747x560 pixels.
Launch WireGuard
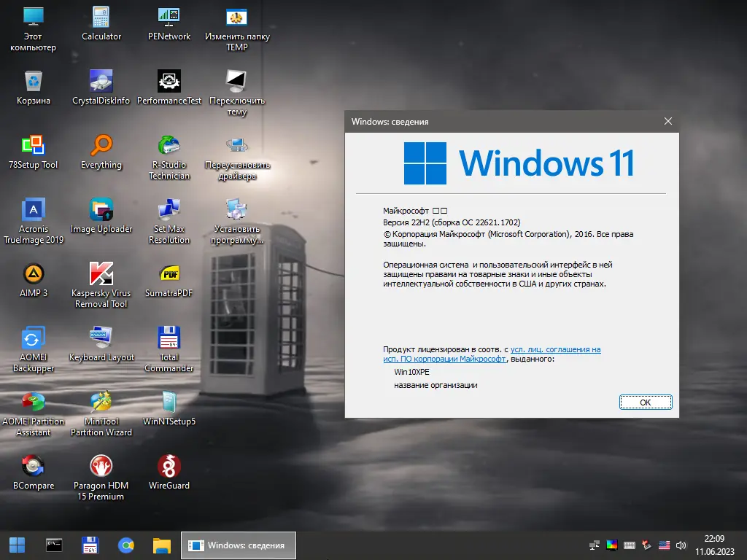(169, 467)
